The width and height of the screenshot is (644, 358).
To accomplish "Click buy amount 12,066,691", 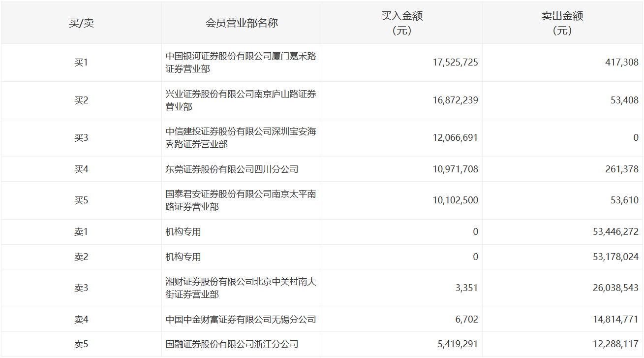I will pos(455,138).
